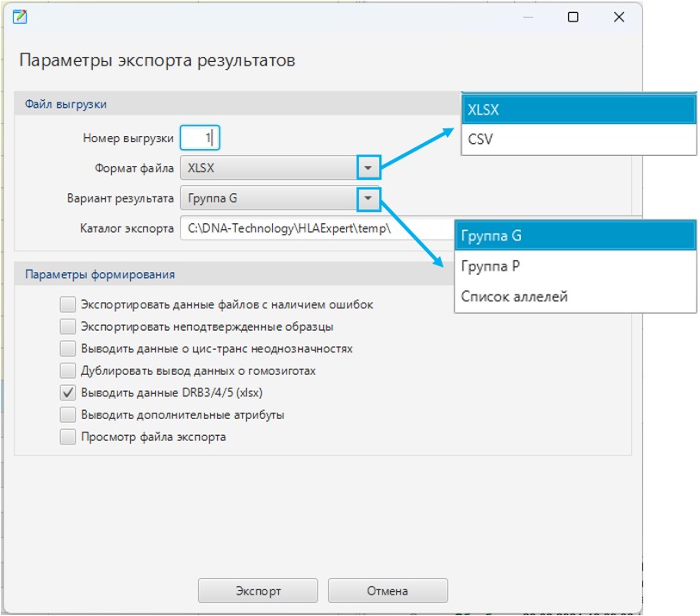Image resolution: width=700 pixels, height=616 pixels.
Task: Open the Формат файла dropdown arrow
Action: tap(368, 168)
